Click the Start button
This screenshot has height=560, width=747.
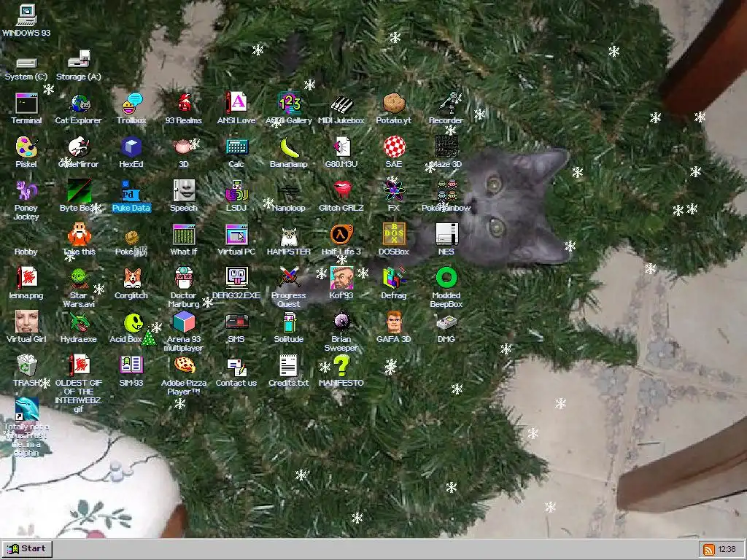coord(27,549)
